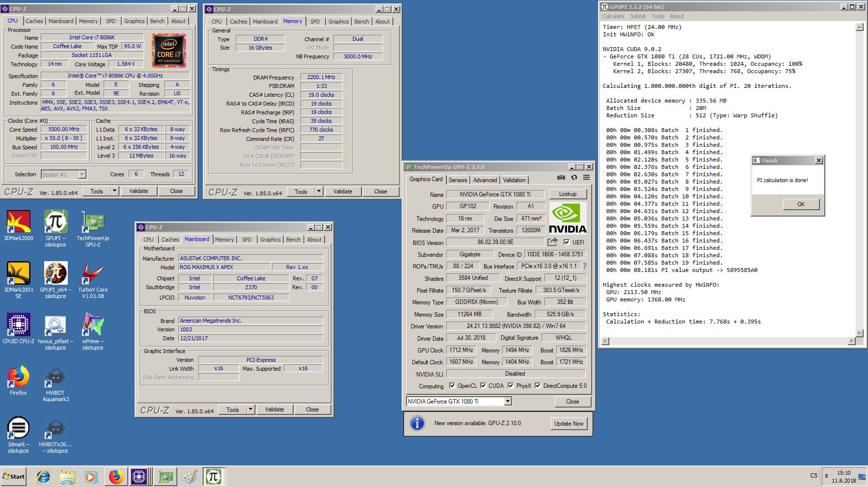
Task: Expand the GPU selector dropdown in GPU-Z
Action: (x=508, y=401)
